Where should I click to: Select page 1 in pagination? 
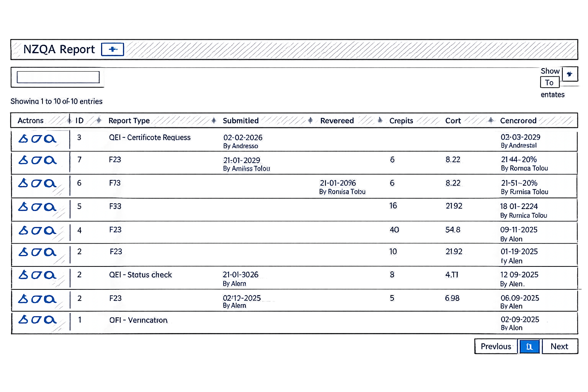[529, 346]
